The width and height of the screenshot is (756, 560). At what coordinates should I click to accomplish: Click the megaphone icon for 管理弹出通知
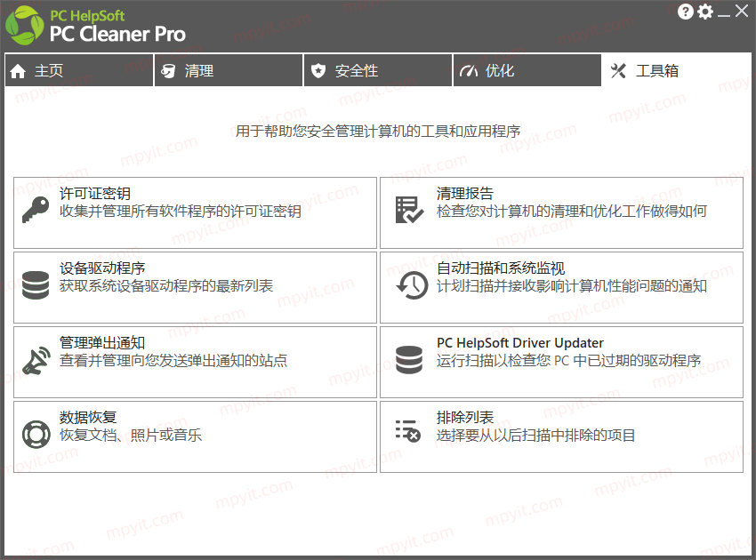pos(36,361)
